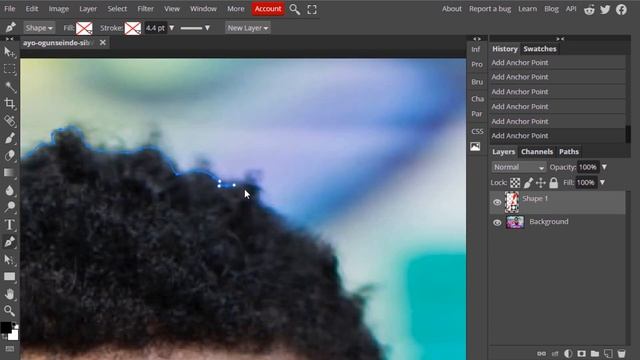This screenshot has width=640, height=360.
Task: Open the New Layer dropdown
Action: click(247, 28)
